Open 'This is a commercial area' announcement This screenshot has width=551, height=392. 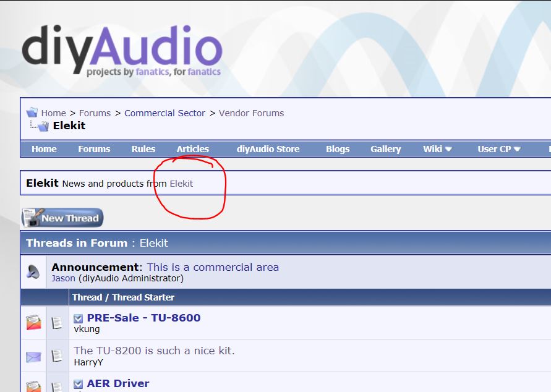click(213, 267)
